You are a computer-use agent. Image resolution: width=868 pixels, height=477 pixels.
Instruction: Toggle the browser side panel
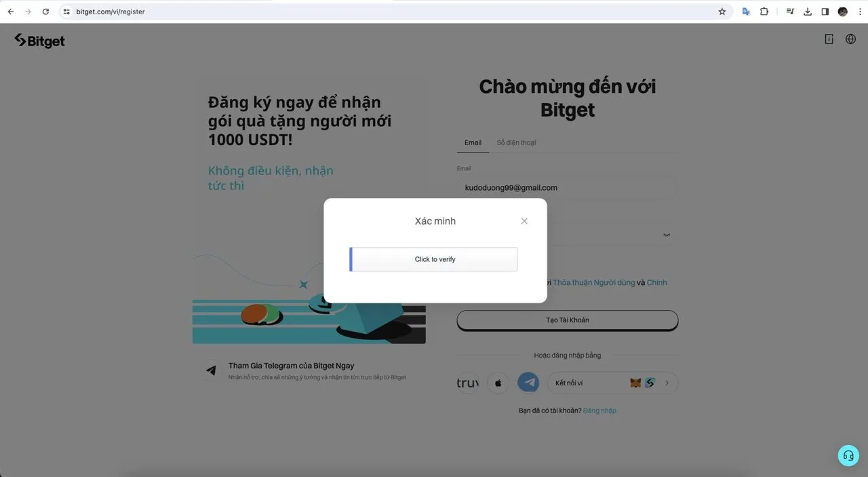[825, 12]
